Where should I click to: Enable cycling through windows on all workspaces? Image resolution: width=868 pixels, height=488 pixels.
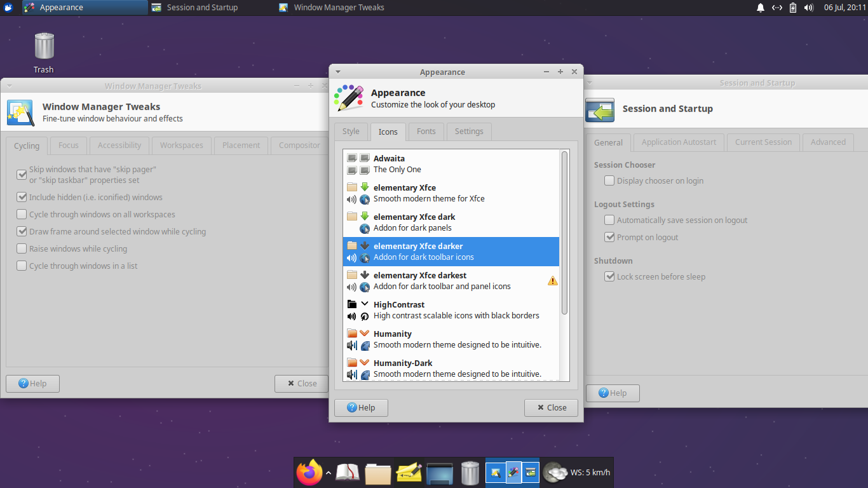[x=22, y=214]
